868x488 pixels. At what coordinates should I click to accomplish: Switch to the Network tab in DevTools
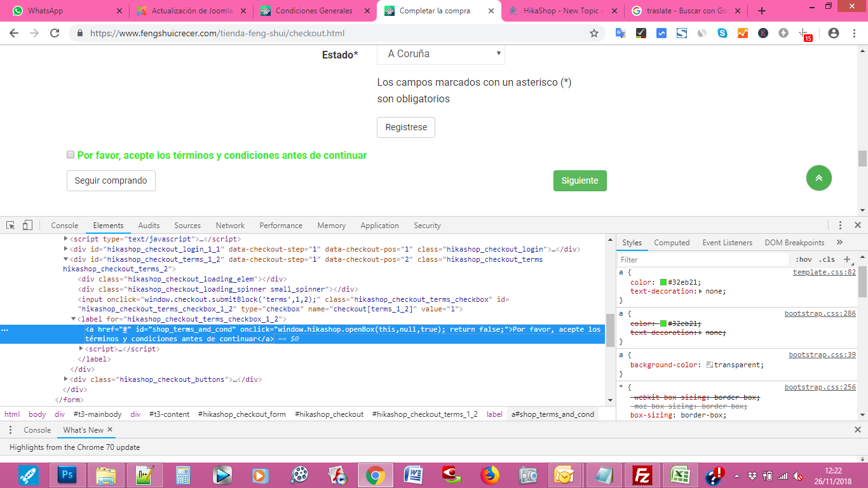[230, 226]
